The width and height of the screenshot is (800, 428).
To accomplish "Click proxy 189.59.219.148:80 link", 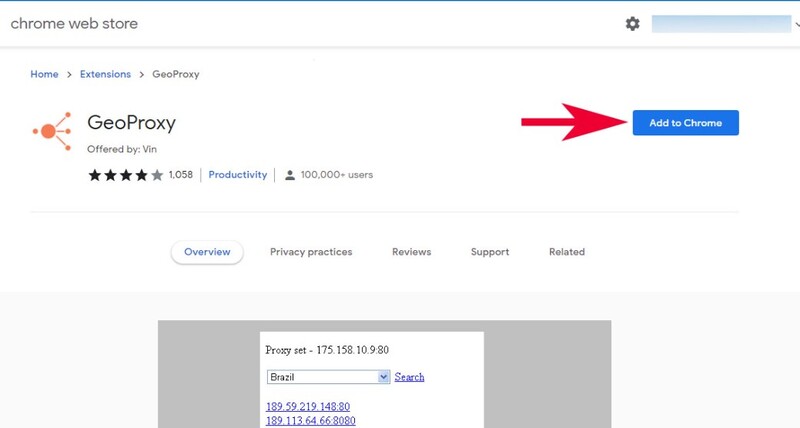I will point(308,407).
